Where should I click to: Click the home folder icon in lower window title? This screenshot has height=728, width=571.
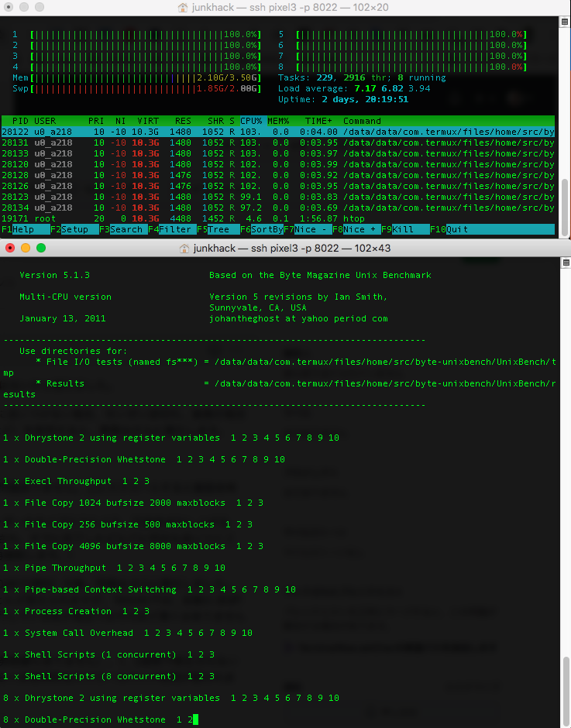[184, 249]
